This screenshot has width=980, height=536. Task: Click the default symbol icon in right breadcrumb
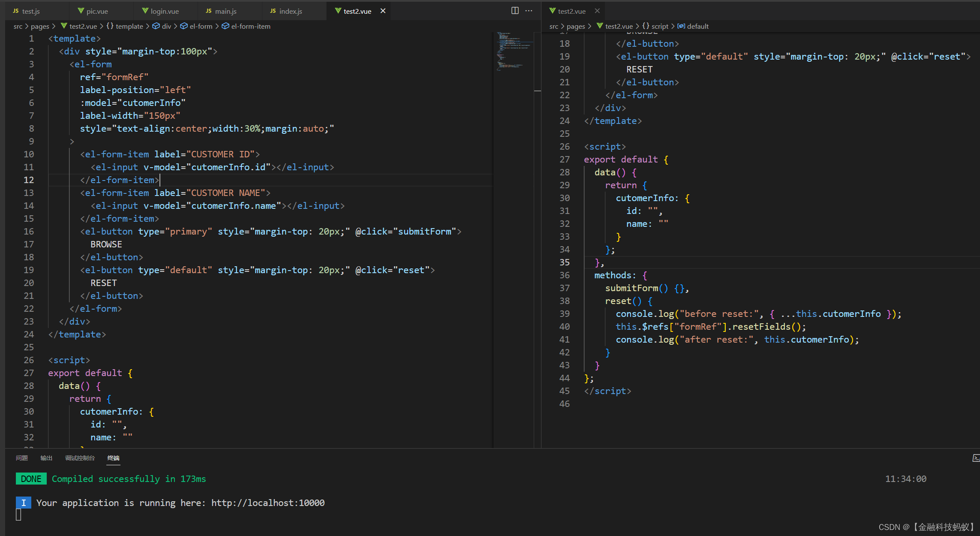click(x=681, y=26)
